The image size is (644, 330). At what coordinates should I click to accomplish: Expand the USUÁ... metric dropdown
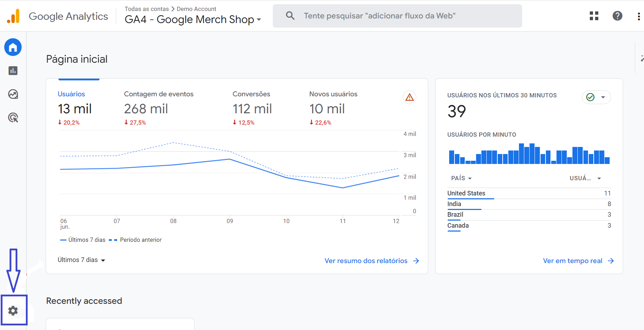pos(585,178)
